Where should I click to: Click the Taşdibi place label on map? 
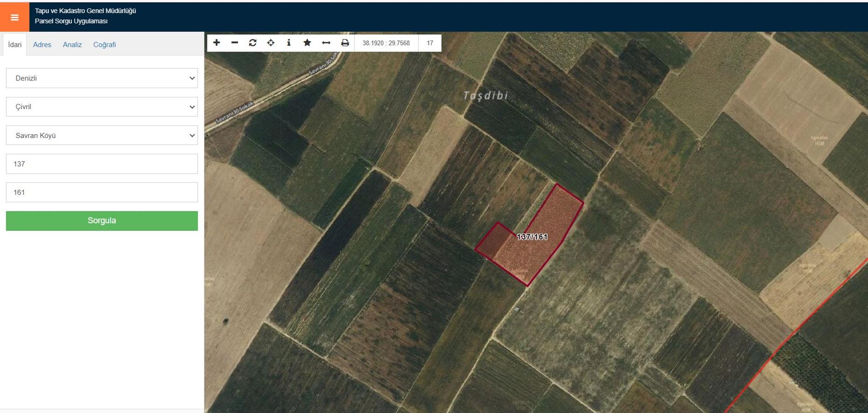click(x=486, y=96)
